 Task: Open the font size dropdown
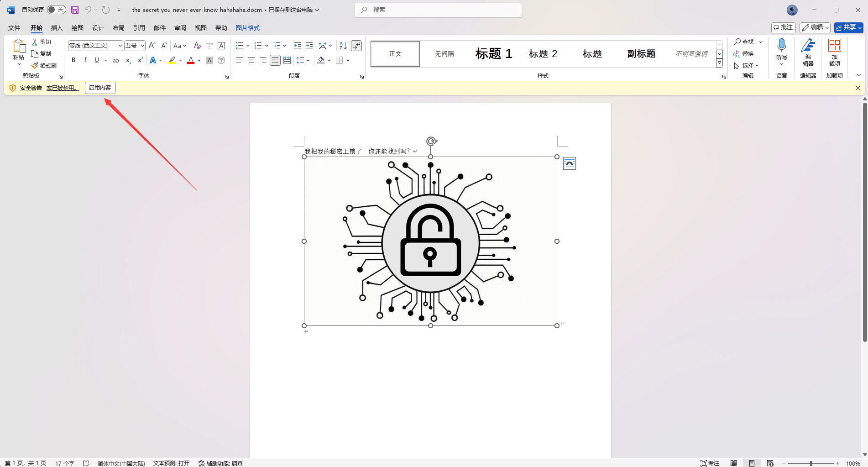(x=142, y=46)
